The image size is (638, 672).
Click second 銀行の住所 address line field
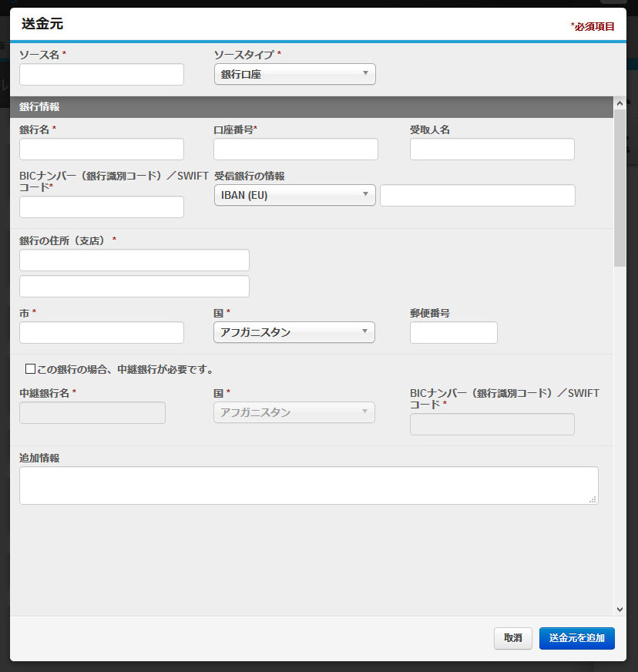pyautogui.click(x=134, y=286)
